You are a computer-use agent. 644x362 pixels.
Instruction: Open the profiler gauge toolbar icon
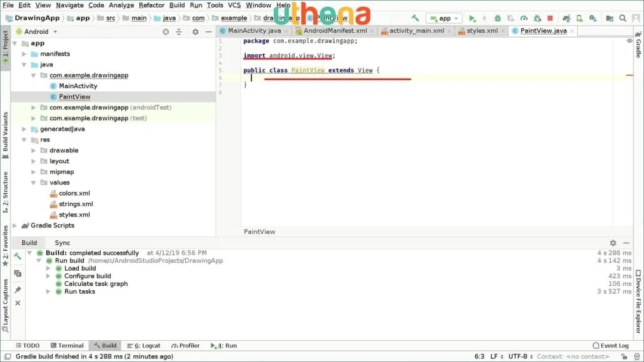[524, 18]
